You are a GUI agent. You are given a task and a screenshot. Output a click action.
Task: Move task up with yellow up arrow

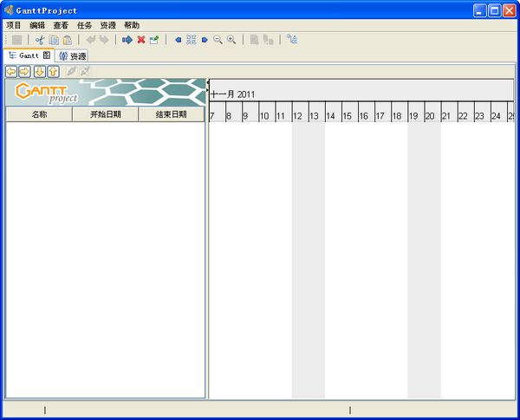(54, 71)
